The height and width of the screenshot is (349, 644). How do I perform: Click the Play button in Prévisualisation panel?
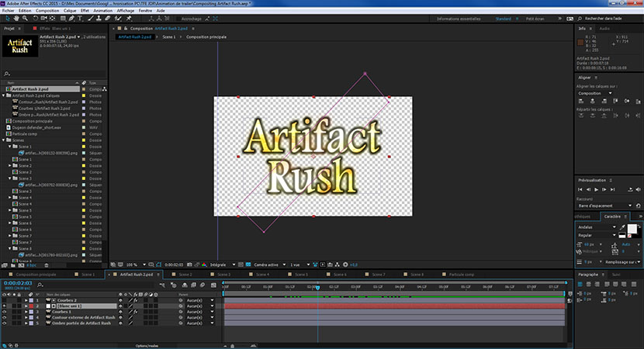pyautogui.click(x=597, y=189)
